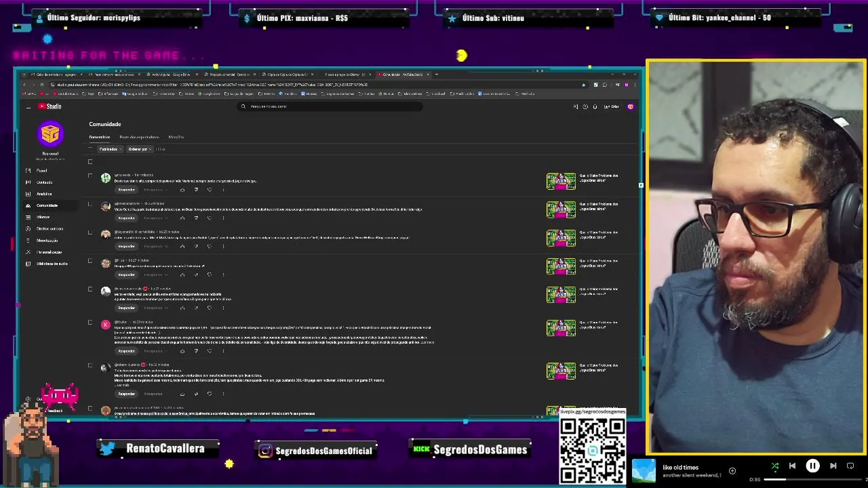
Task: Click Responder on the second comment
Action: (127, 218)
